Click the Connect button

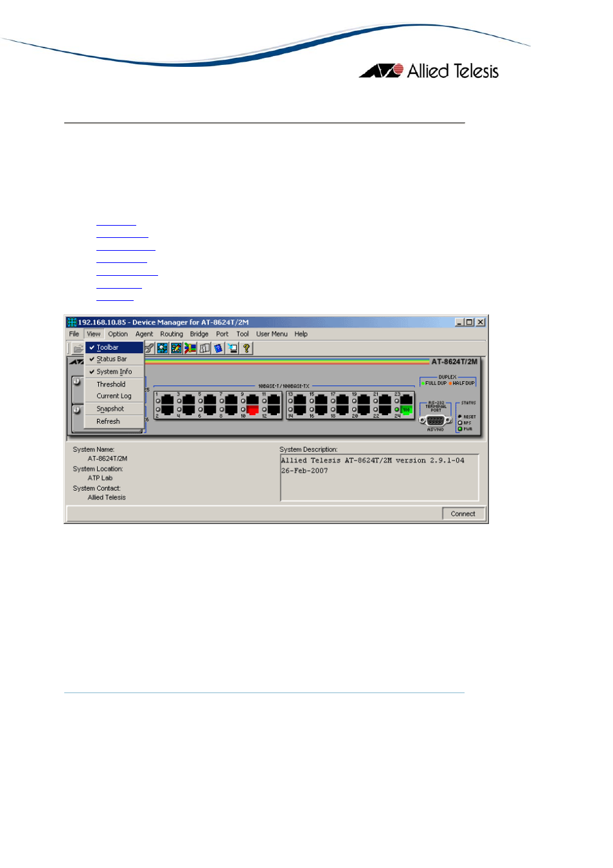click(463, 514)
